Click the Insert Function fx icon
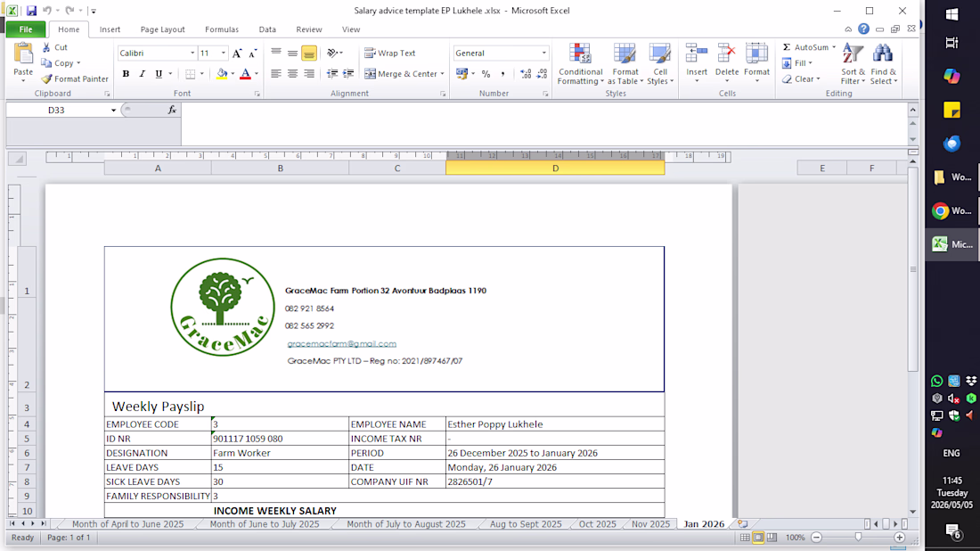The width and height of the screenshot is (980, 551). tap(172, 110)
